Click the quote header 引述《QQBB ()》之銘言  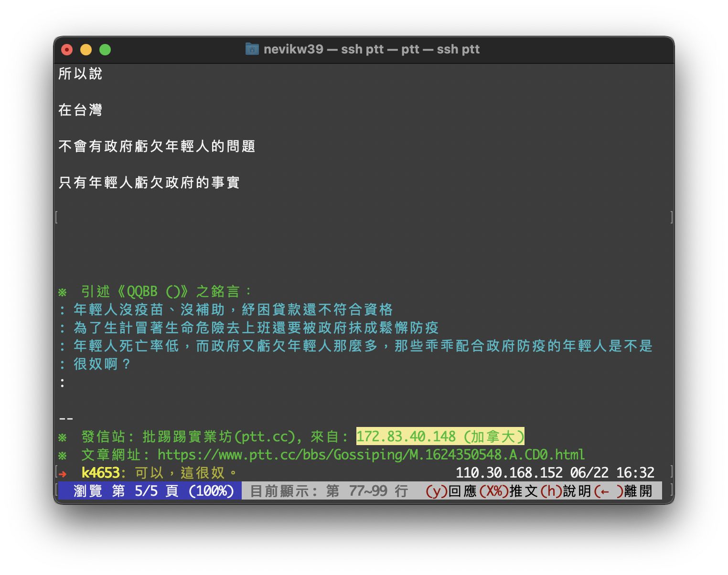(166, 291)
